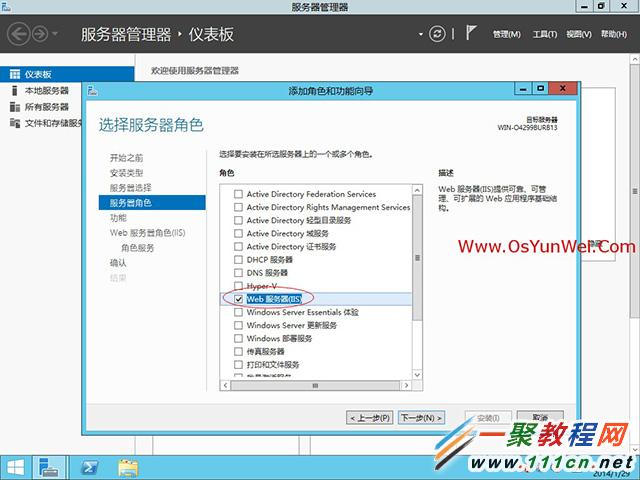Launch PowerShell from the taskbar
This screenshot has width=640, height=480.
89,467
